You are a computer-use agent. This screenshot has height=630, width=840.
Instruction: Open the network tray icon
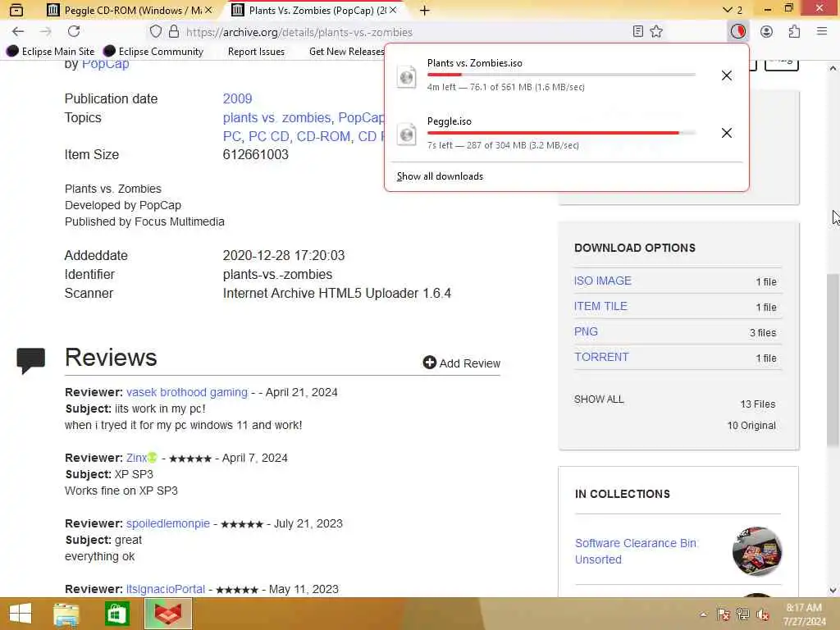(743, 614)
